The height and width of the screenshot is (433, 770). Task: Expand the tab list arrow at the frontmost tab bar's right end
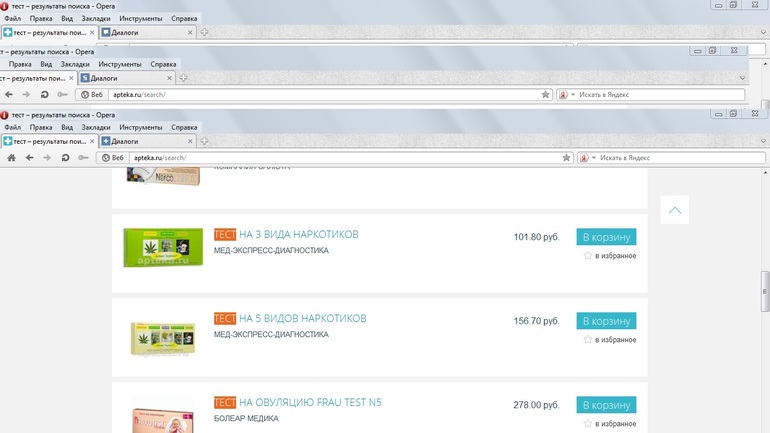(x=763, y=142)
